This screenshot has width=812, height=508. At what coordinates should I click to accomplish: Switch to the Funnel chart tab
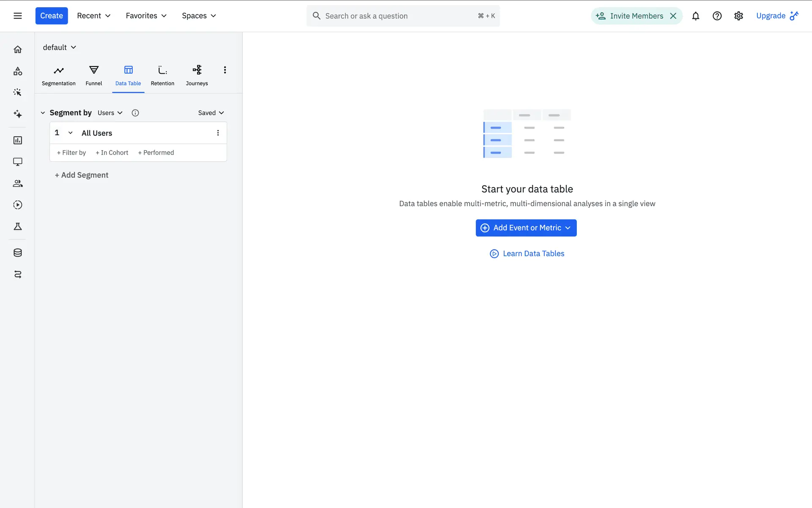point(94,75)
